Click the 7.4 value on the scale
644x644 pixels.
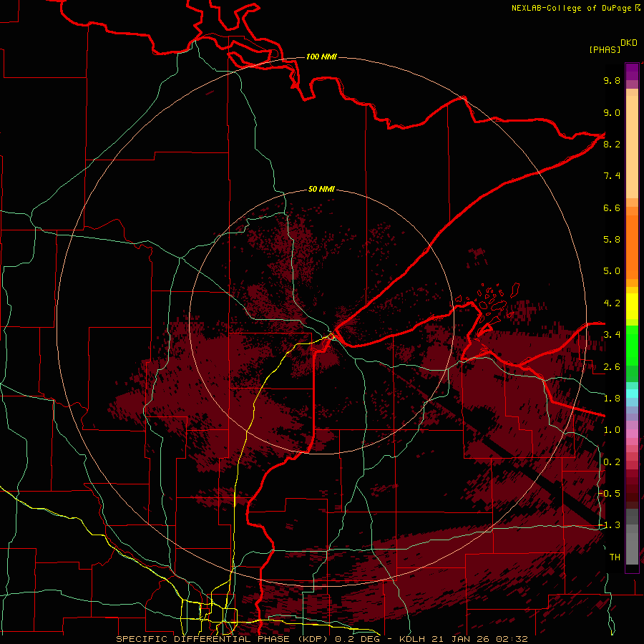click(612, 176)
